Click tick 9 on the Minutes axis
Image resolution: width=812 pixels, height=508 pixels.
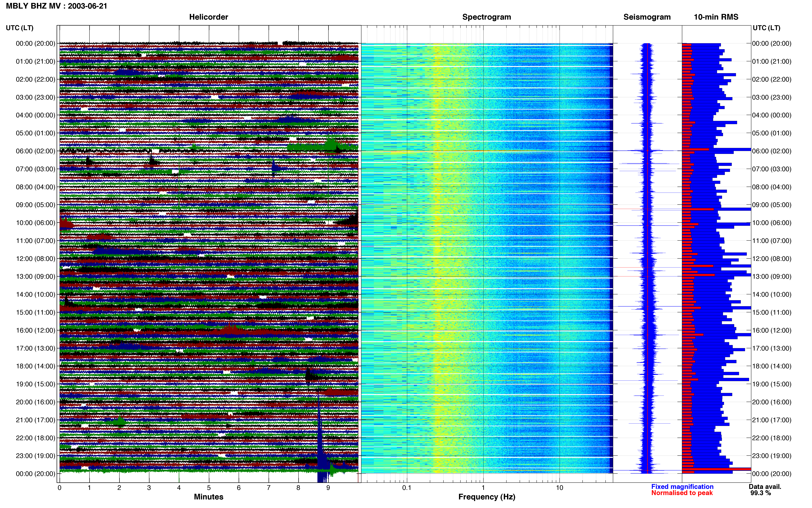pyautogui.click(x=328, y=487)
